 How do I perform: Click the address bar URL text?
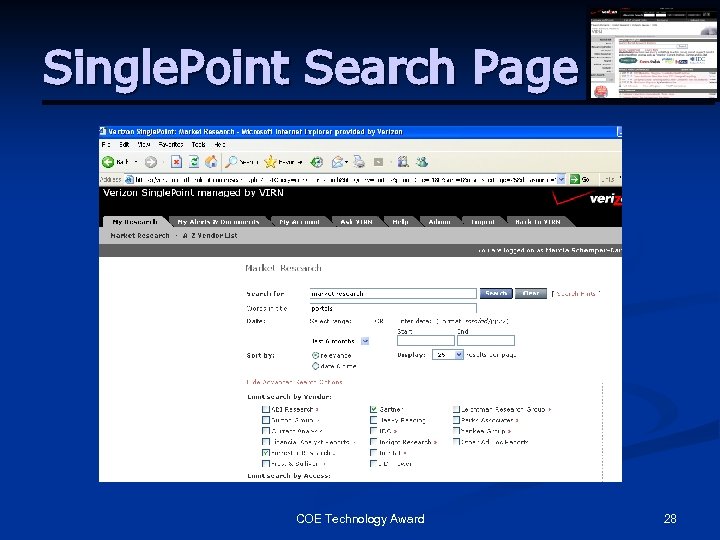pos(345,180)
